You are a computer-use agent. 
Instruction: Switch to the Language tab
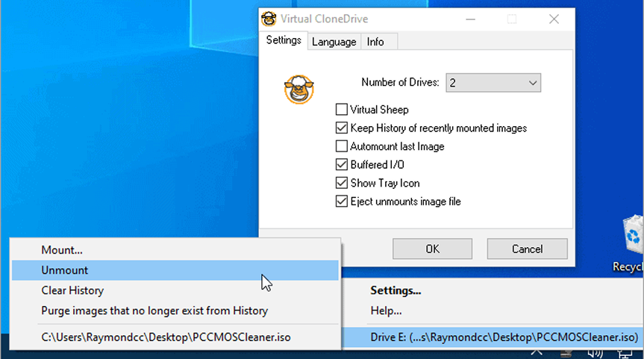tap(334, 42)
